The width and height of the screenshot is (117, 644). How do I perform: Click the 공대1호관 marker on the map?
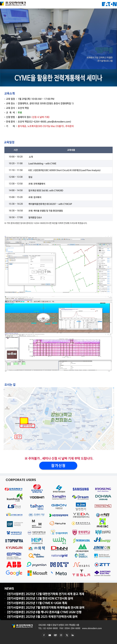27,425
